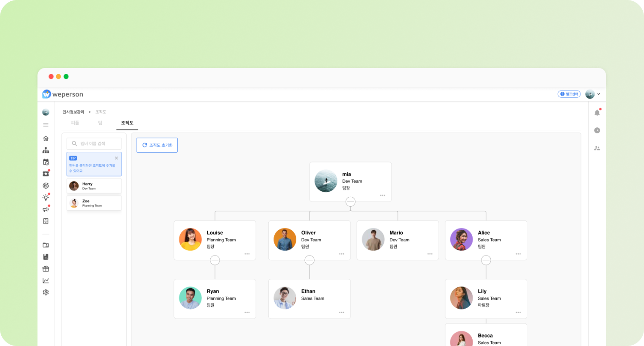Open the more options menu on Alice's card

tap(518, 254)
